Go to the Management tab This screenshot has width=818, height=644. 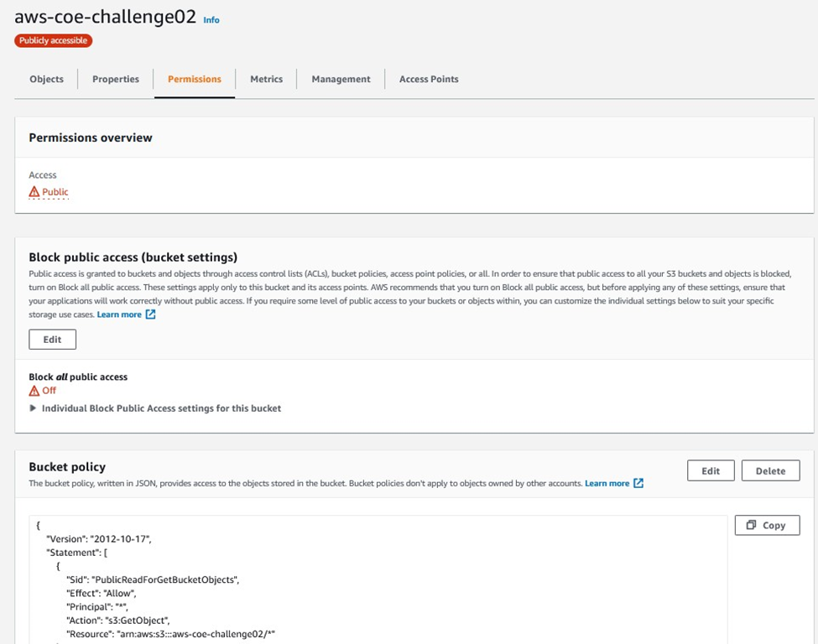tap(341, 80)
